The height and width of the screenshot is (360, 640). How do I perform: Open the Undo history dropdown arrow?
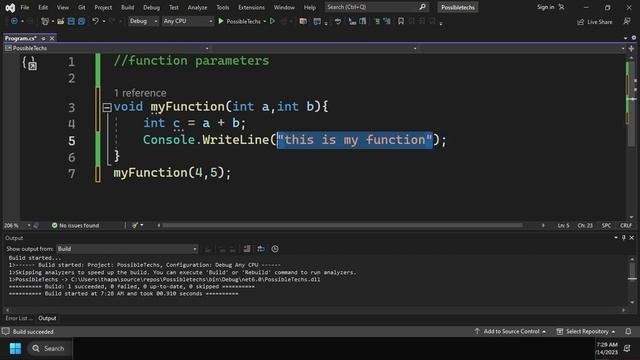pos(104,21)
